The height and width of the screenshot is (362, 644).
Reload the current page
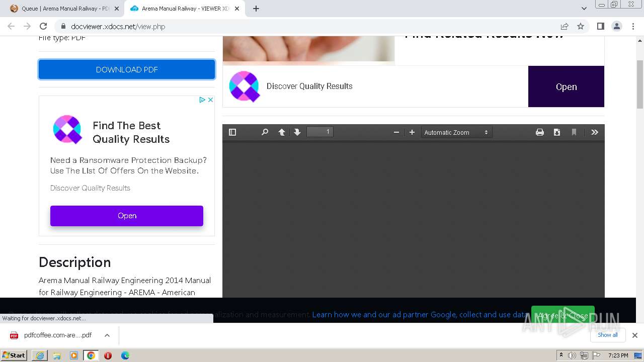[x=43, y=26]
